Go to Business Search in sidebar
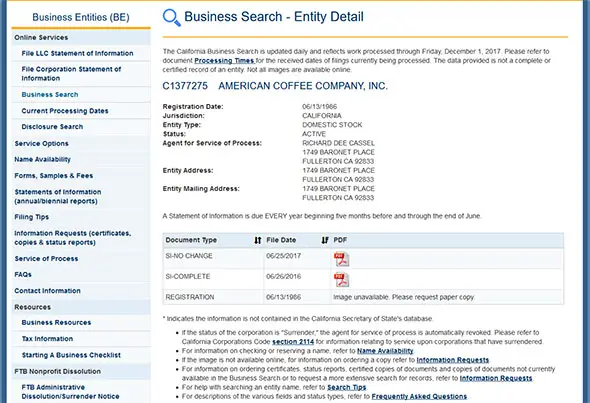590x403 pixels. [x=50, y=94]
